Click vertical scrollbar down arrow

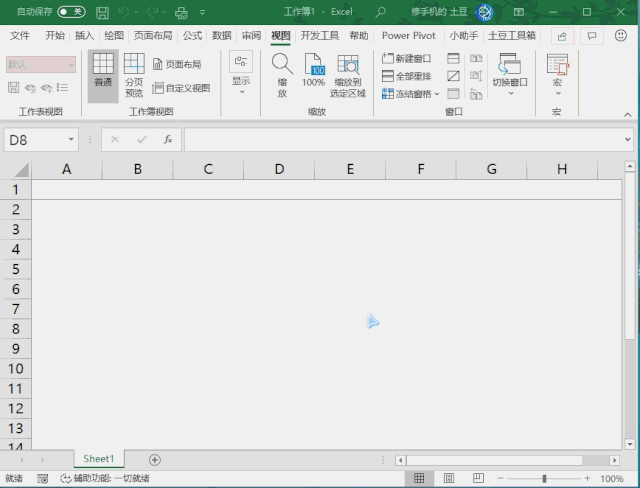pyautogui.click(x=629, y=444)
